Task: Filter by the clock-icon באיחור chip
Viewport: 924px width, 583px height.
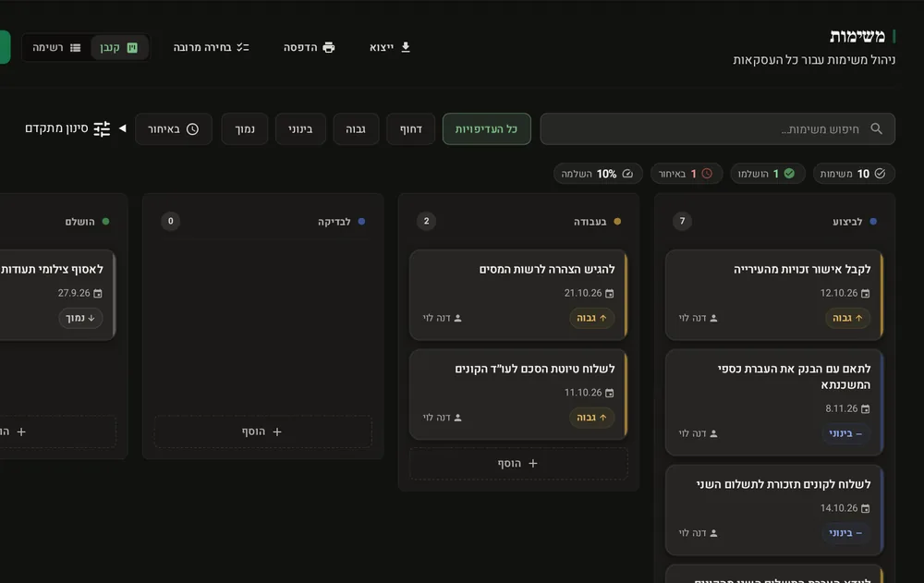Action: click(x=174, y=129)
